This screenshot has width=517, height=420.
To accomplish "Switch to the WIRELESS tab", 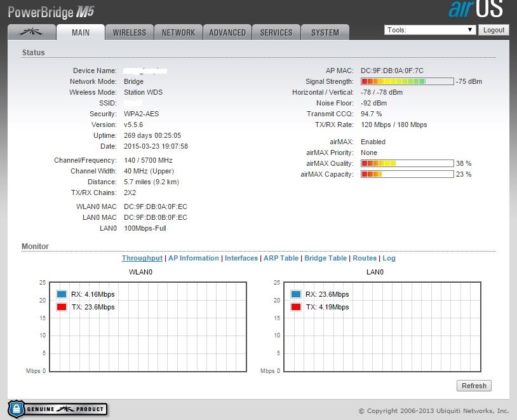I will [x=130, y=32].
